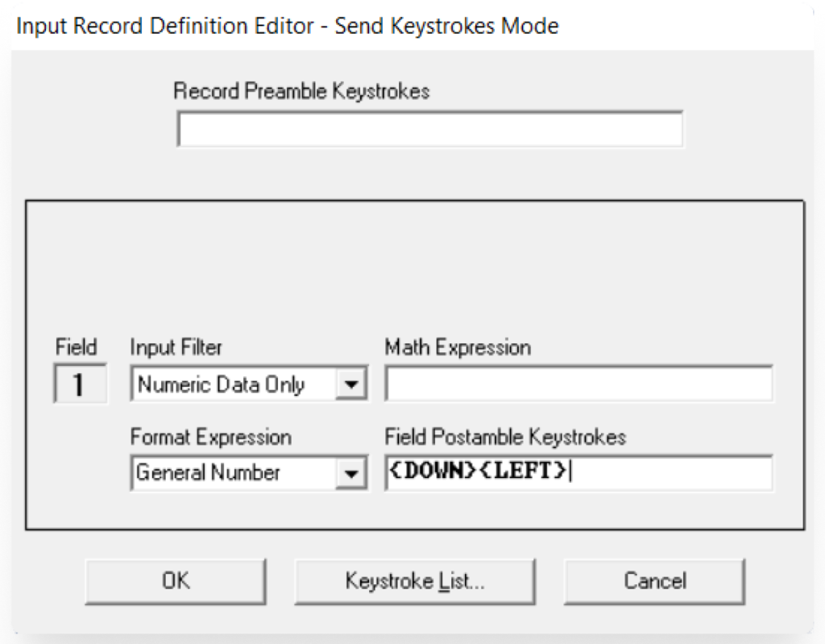This screenshot has width=825, height=644.
Task: Click the Numeric Data Only combo box
Action: click(234, 384)
